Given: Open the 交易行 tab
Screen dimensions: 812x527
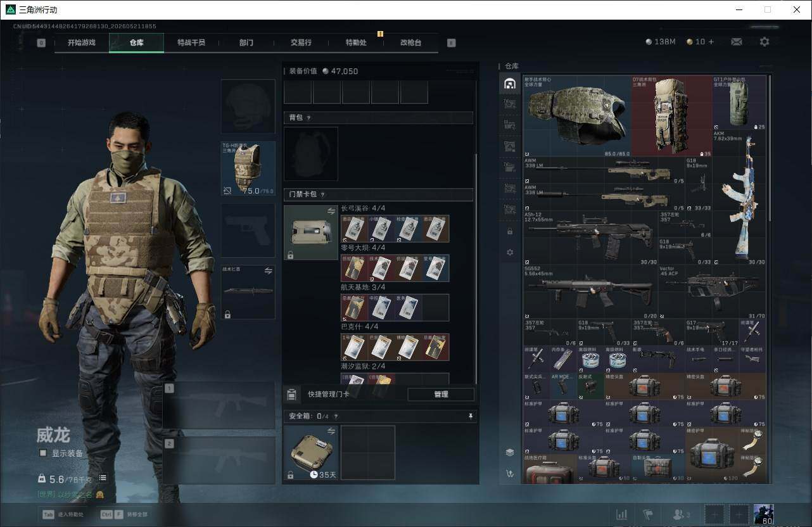Looking at the screenshot, I should coord(301,42).
